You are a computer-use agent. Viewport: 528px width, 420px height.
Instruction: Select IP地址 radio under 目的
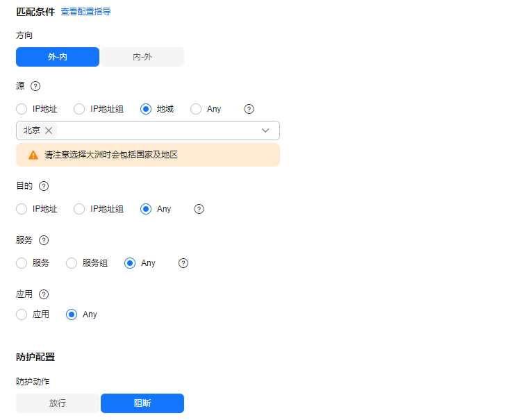(x=22, y=209)
